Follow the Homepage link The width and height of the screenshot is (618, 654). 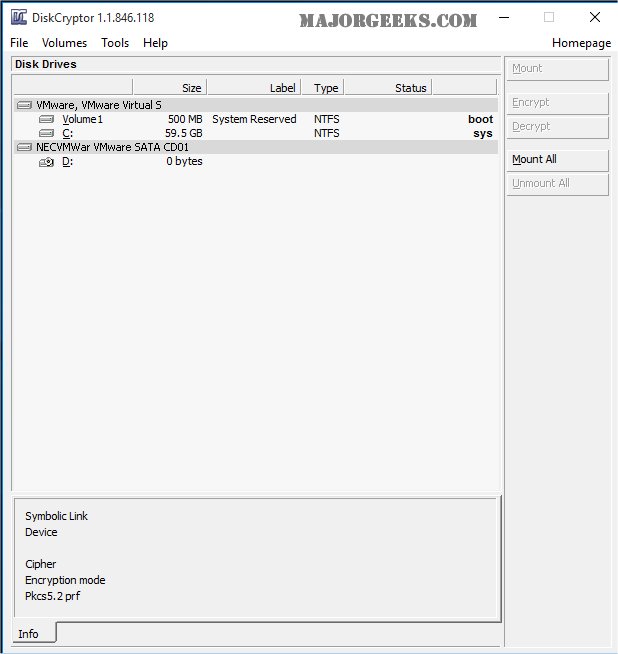[581, 43]
